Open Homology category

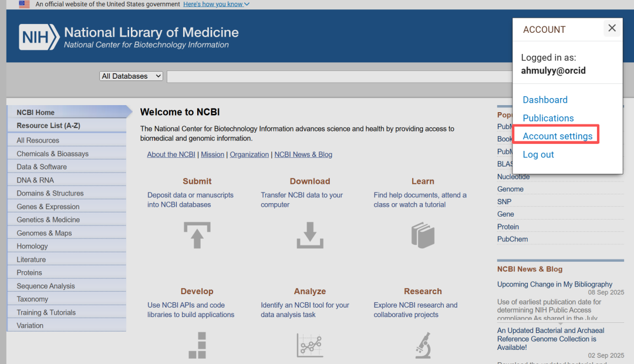tap(67, 246)
